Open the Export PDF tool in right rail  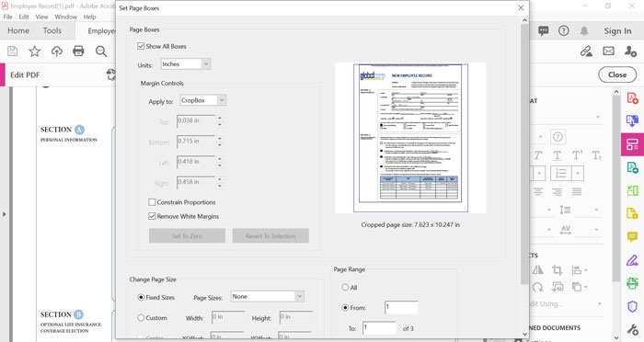(x=633, y=120)
